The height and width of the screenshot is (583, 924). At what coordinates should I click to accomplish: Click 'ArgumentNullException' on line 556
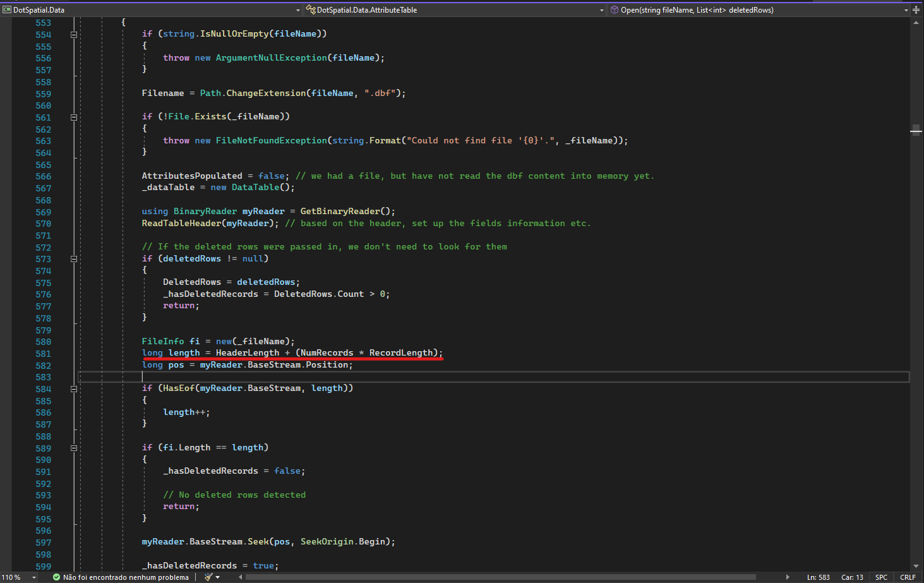tap(272, 57)
